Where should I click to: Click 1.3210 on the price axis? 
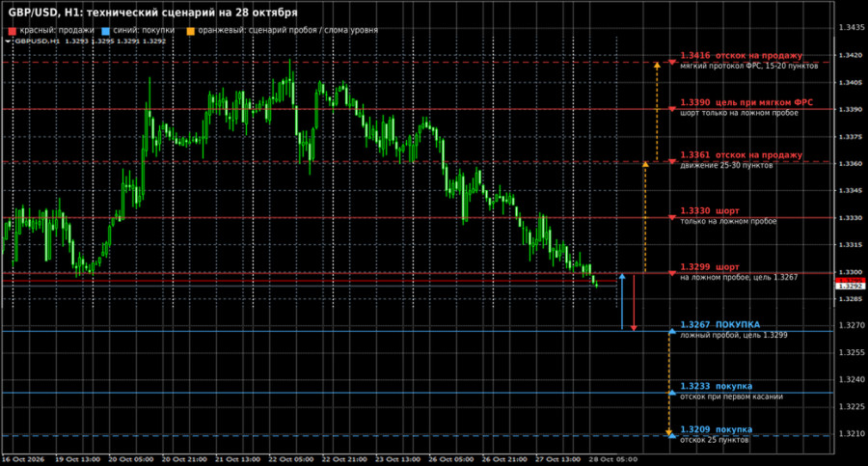coord(852,434)
